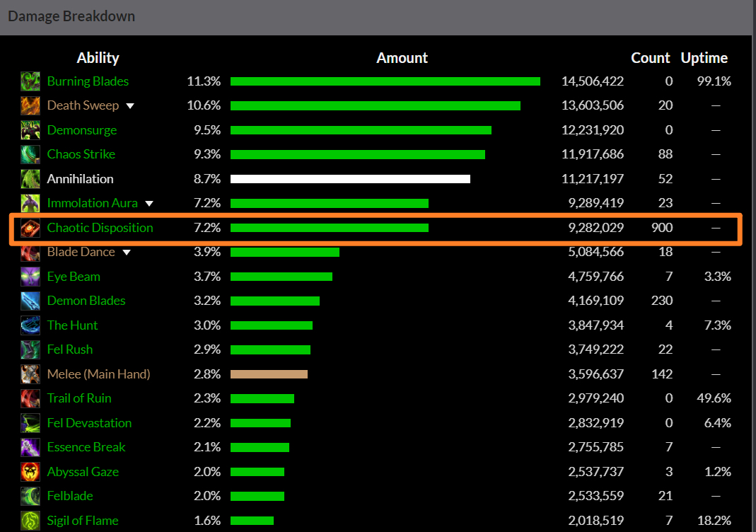Click The Hunt ability icon

coord(30,325)
